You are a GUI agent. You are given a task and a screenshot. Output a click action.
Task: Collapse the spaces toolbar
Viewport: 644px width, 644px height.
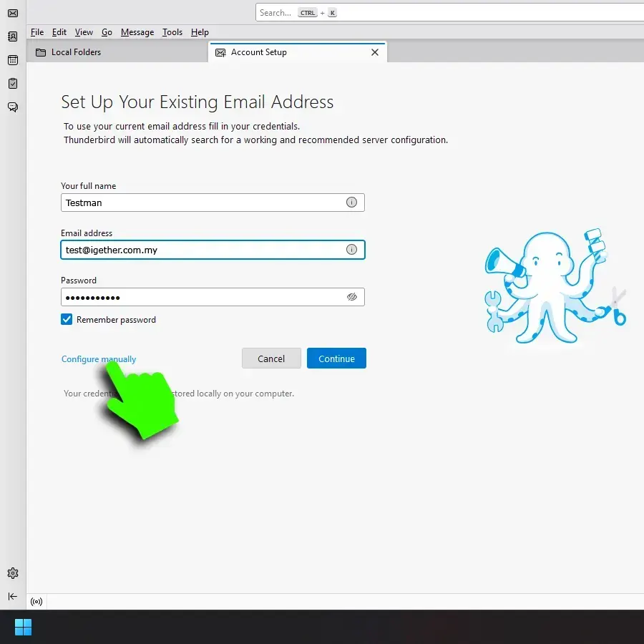coord(13,596)
